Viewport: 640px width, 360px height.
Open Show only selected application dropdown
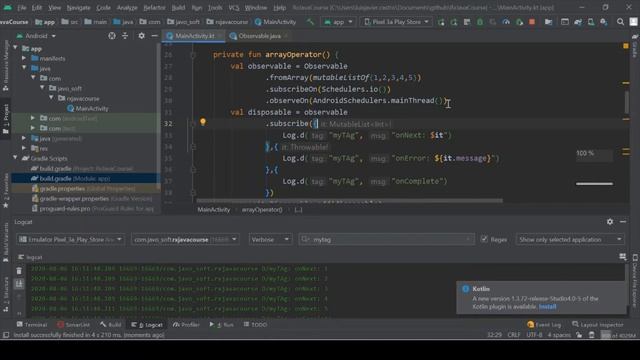(x=570, y=240)
